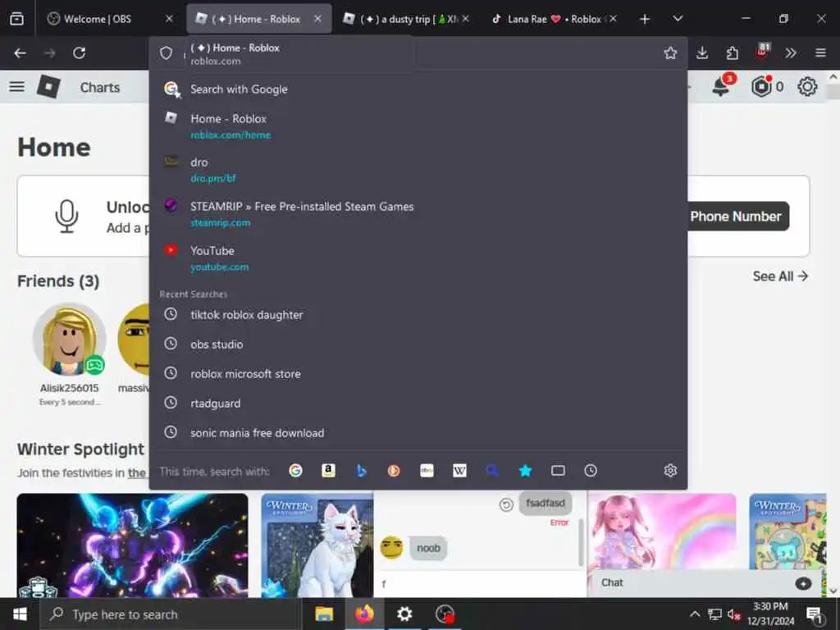840x630 pixels.
Task: Reload the current page
Action: pyautogui.click(x=80, y=53)
